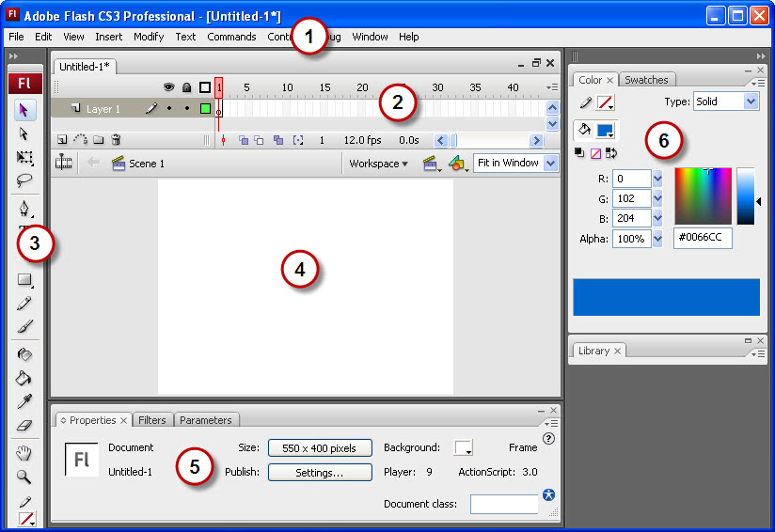Open the Commands menu
The width and height of the screenshot is (775, 532).
tap(231, 37)
